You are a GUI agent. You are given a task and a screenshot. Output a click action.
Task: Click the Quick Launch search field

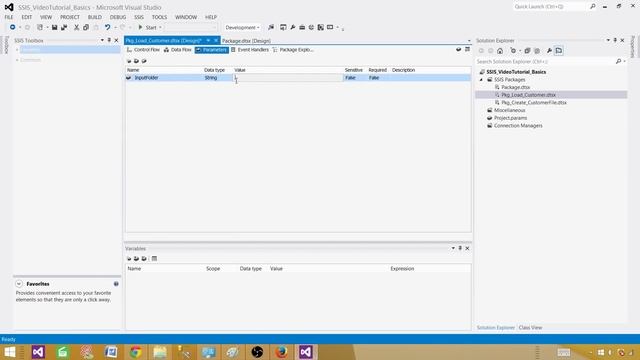click(550, 7)
